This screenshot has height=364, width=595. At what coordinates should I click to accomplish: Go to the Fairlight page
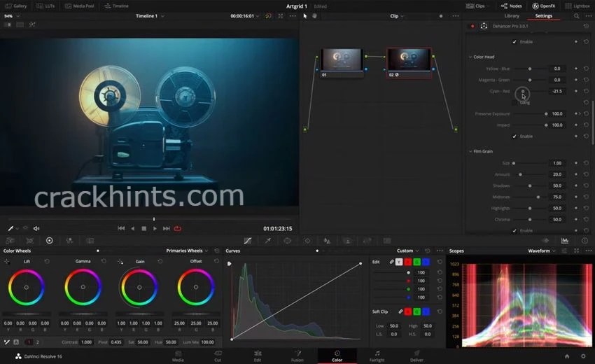[x=377, y=356]
